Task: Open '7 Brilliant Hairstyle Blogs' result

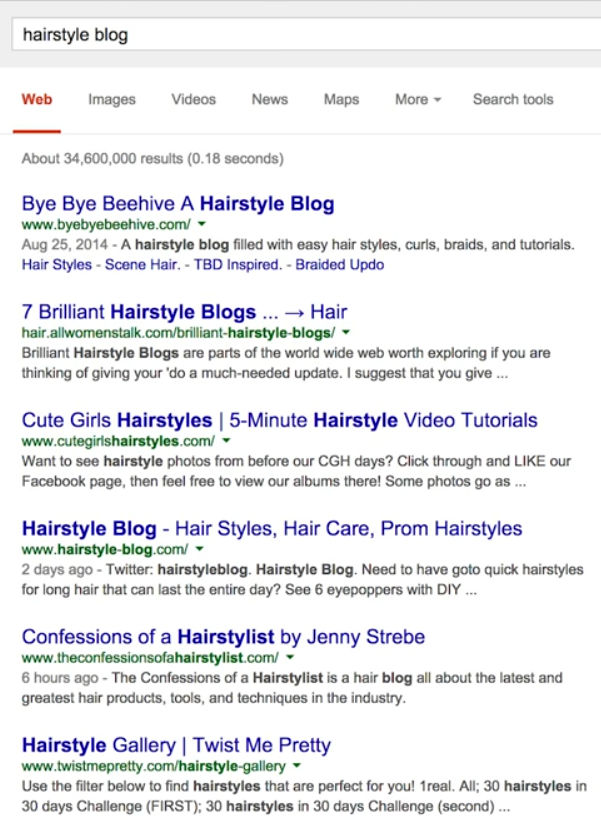Action: tap(184, 312)
